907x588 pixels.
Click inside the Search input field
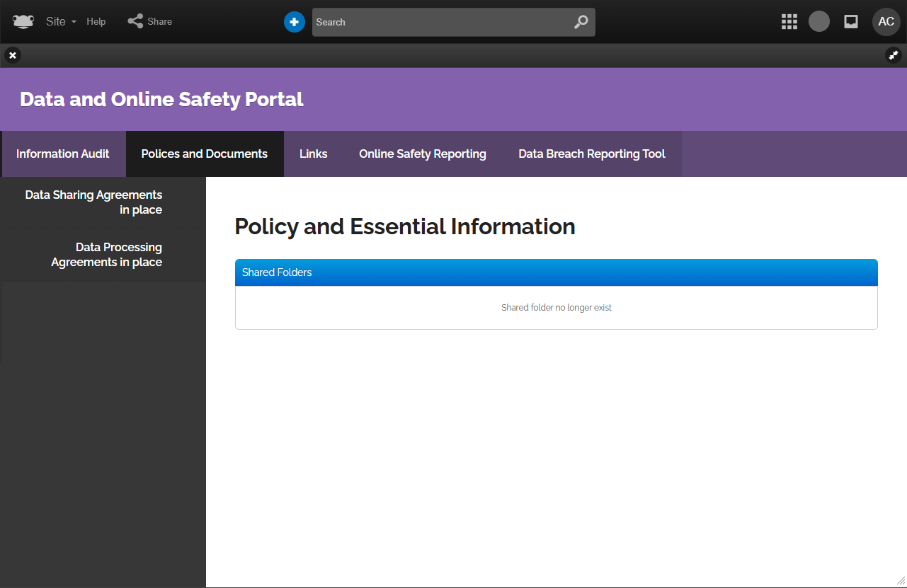(x=439, y=22)
